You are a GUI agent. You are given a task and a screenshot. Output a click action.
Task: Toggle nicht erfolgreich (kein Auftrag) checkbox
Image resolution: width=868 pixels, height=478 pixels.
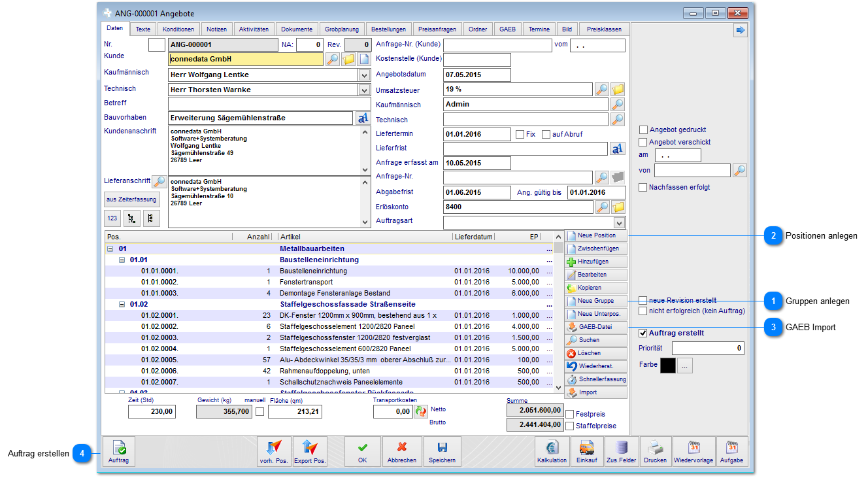[x=643, y=311]
